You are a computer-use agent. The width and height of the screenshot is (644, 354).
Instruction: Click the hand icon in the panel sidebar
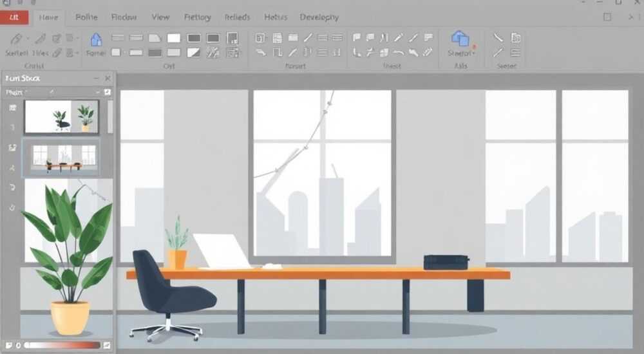coord(12,207)
